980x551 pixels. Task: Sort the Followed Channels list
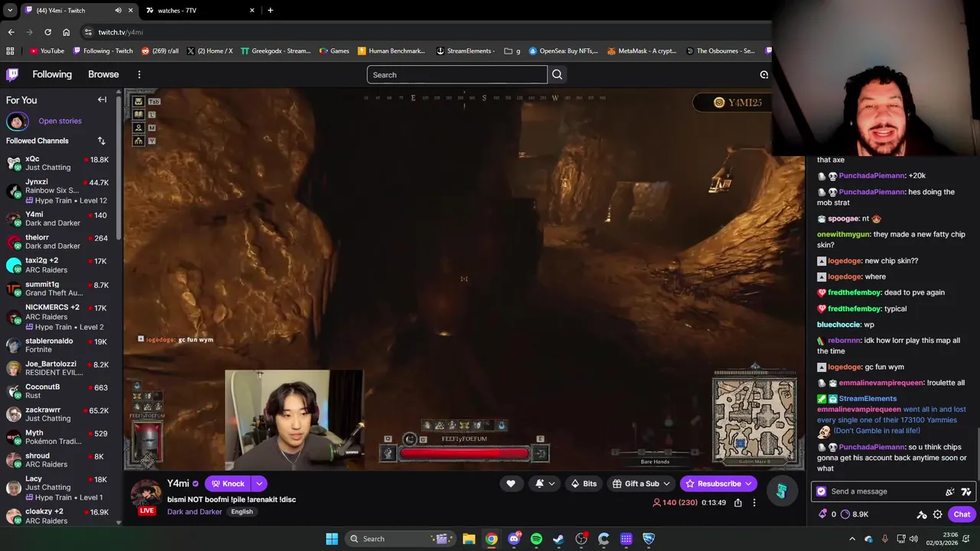pos(101,141)
